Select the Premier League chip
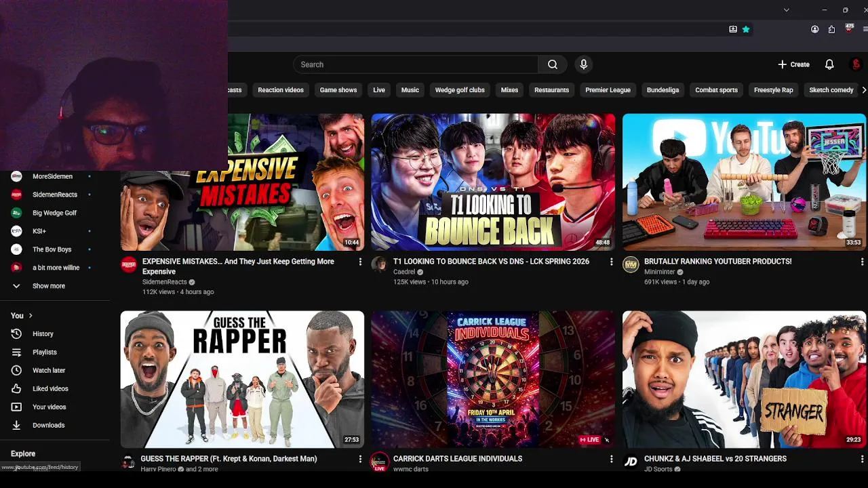This screenshot has height=488, width=868. coord(608,89)
